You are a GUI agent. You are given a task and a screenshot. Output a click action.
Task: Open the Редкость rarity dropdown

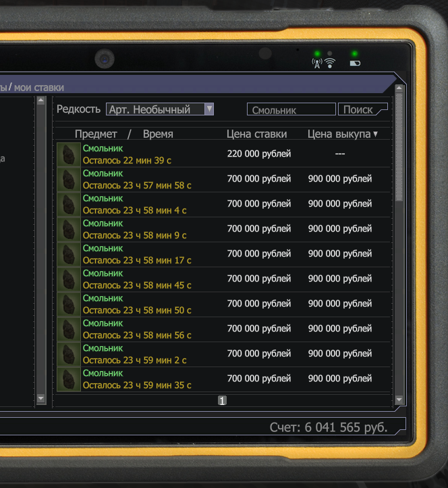tap(209, 109)
